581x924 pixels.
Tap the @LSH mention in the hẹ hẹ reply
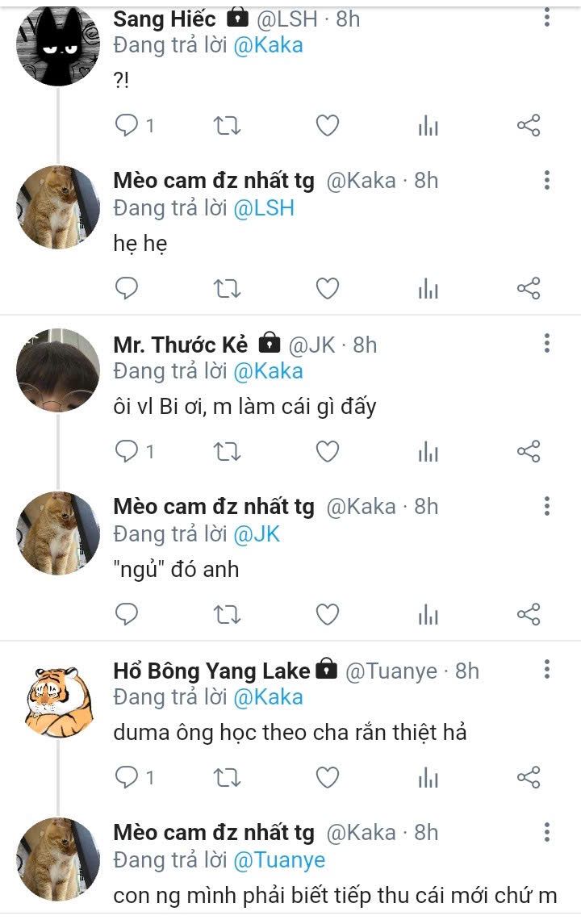264,208
